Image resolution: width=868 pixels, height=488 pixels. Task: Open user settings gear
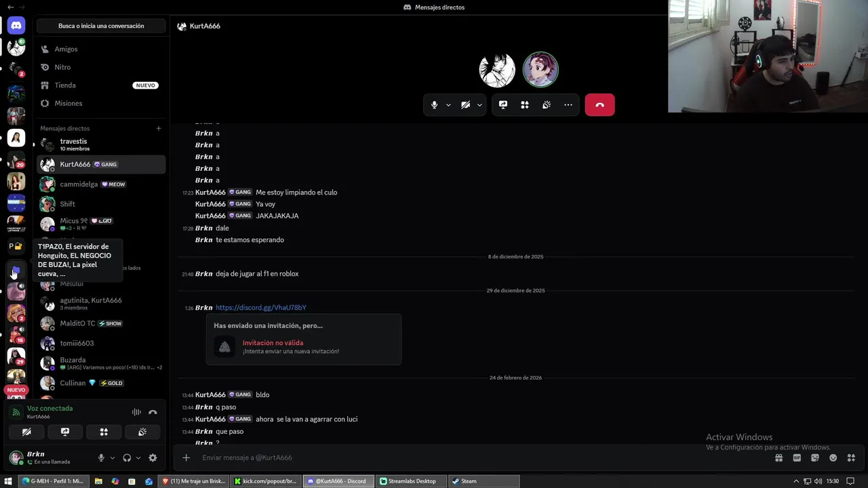tap(153, 458)
